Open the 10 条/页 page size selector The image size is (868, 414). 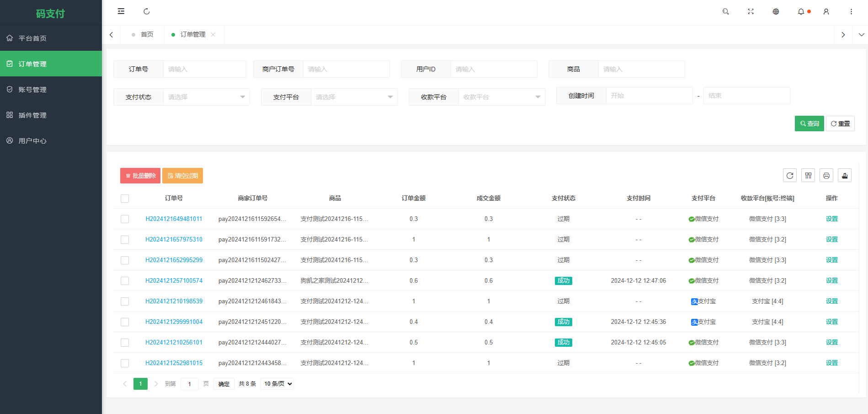[x=277, y=384]
